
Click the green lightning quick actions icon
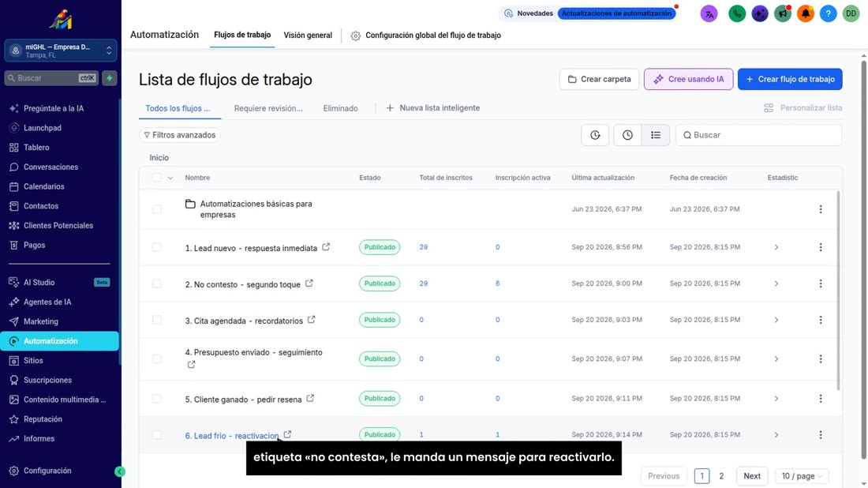[110, 78]
